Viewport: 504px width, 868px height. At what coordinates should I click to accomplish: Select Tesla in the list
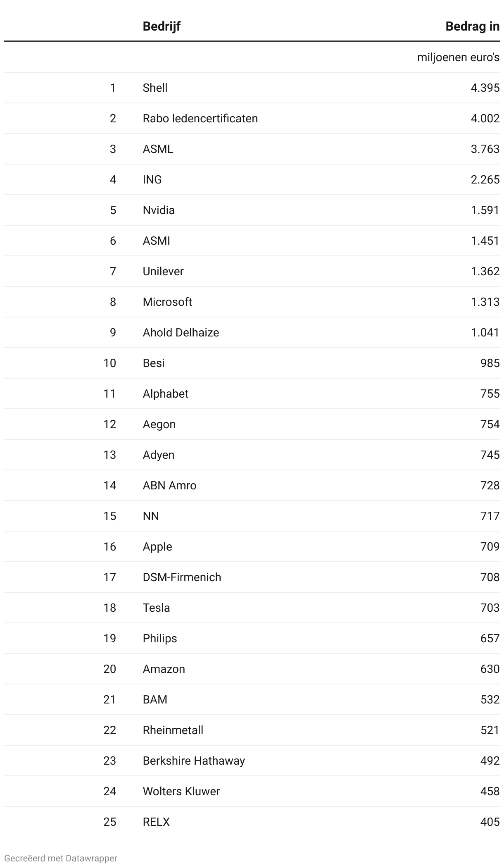coord(156,608)
